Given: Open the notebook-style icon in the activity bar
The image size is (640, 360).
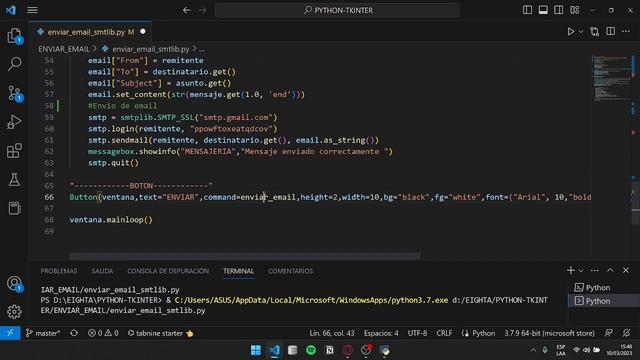Looking at the screenshot, I should [x=14, y=208].
